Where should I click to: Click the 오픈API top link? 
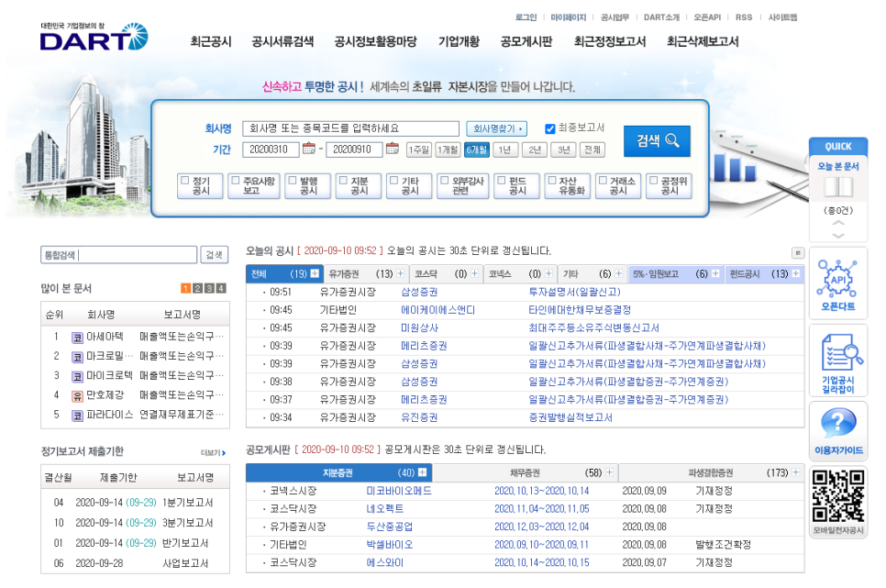click(707, 17)
